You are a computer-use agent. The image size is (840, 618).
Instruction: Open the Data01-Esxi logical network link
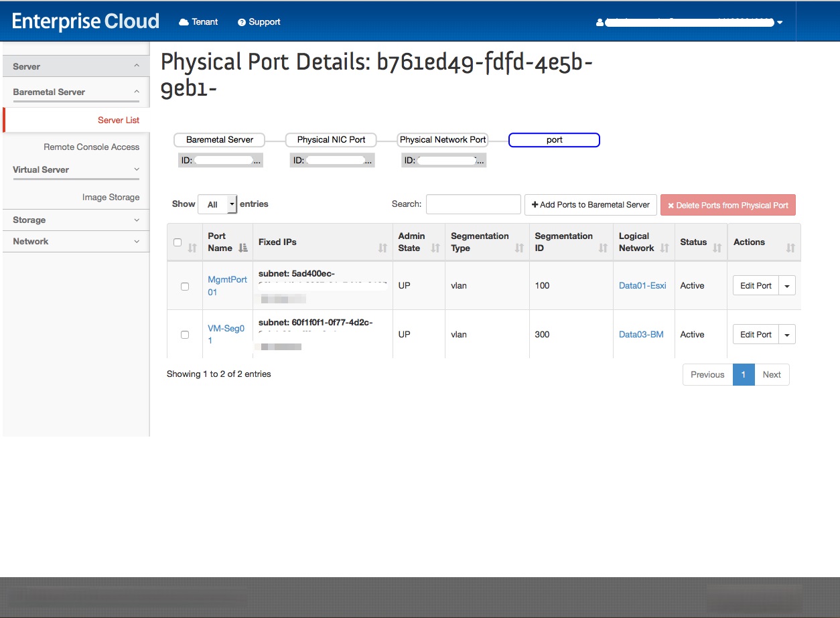[x=642, y=286]
